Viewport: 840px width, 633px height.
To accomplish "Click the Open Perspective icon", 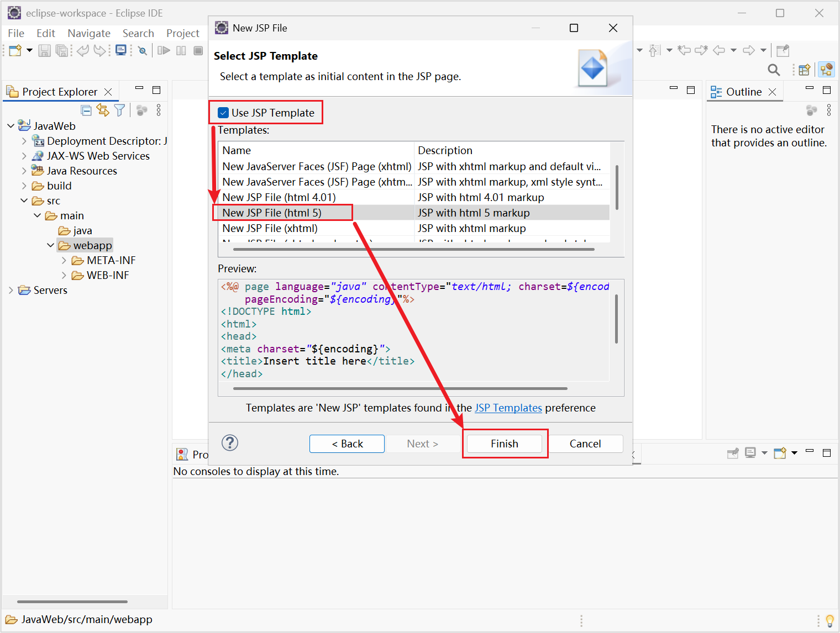I will click(805, 70).
